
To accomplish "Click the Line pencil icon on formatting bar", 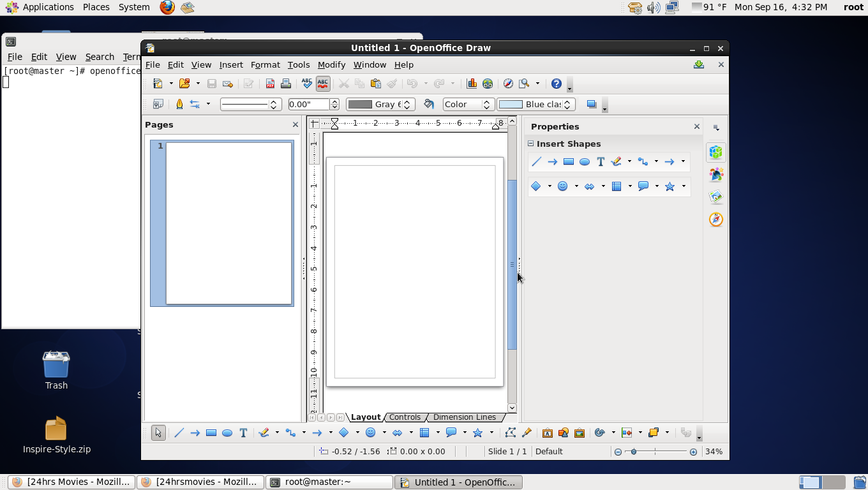I will pos(179,104).
